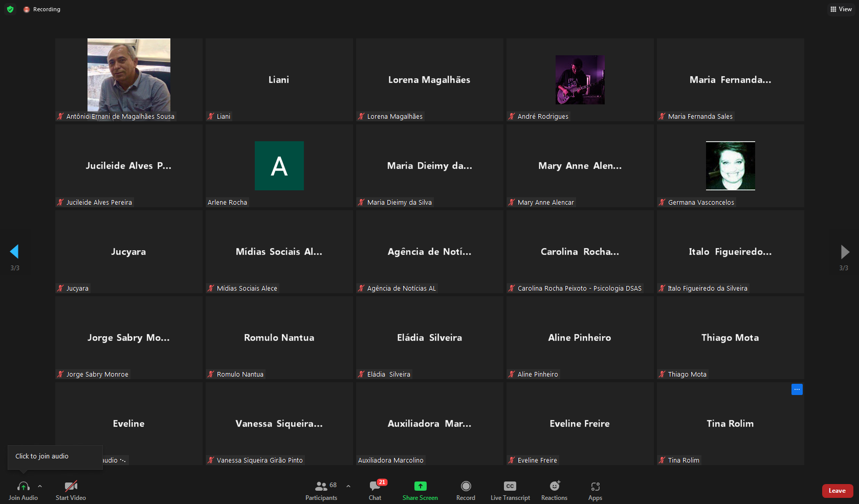The image size is (859, 504).
Task: Expand audio options caret beside Join Audio
Action: pos(40,486)
